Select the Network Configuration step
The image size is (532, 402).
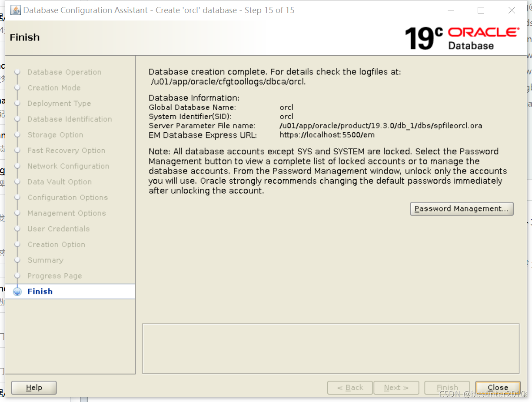point(68,166)
